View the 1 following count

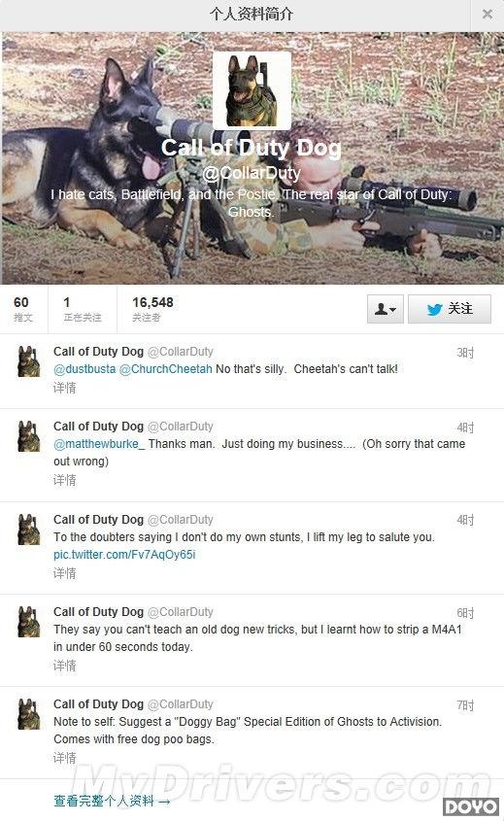[83, 309]
